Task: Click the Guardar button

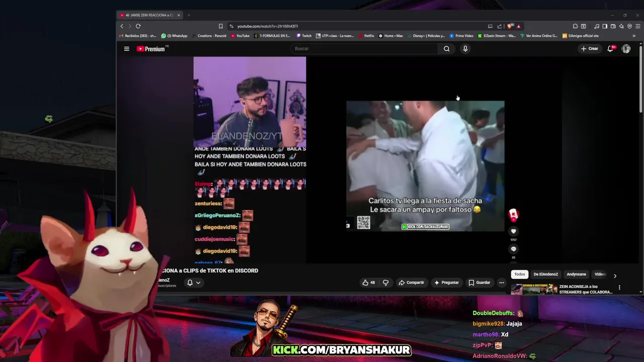Action: pyautogui.click(x=479, y=283)
